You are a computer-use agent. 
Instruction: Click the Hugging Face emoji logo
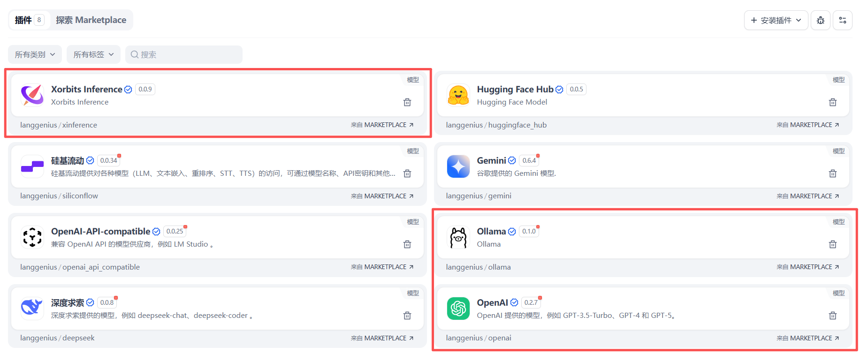point(458,95)
